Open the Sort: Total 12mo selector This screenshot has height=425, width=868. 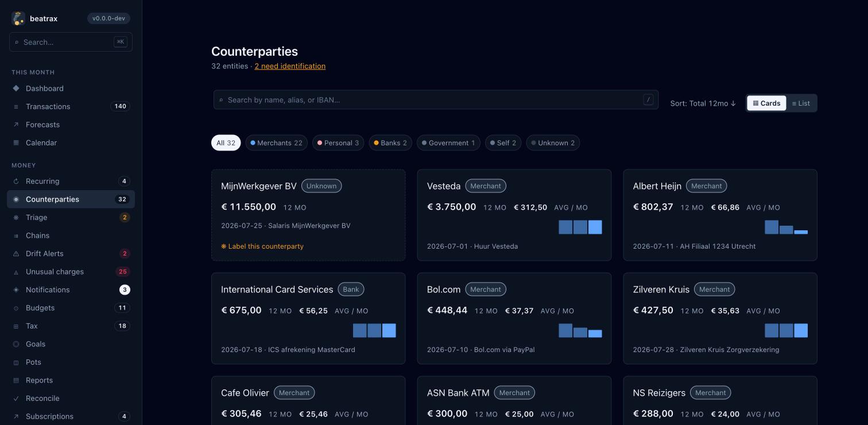pos(703,103)
